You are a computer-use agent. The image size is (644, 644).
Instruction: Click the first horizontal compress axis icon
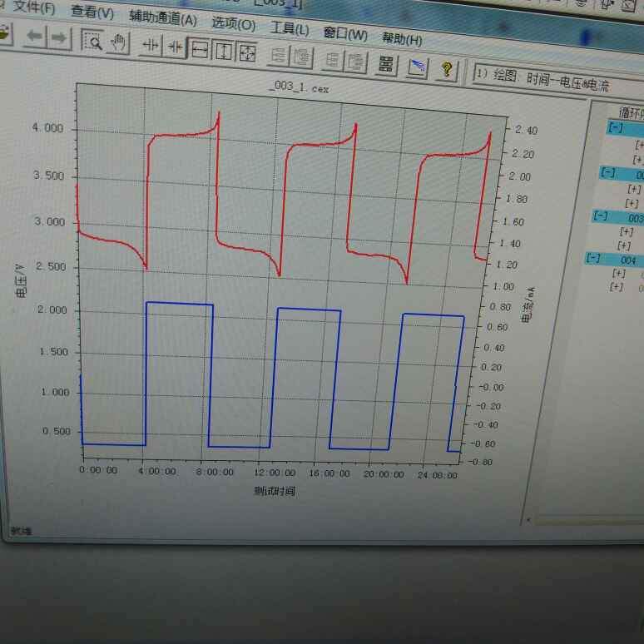[x=151, y=45]
